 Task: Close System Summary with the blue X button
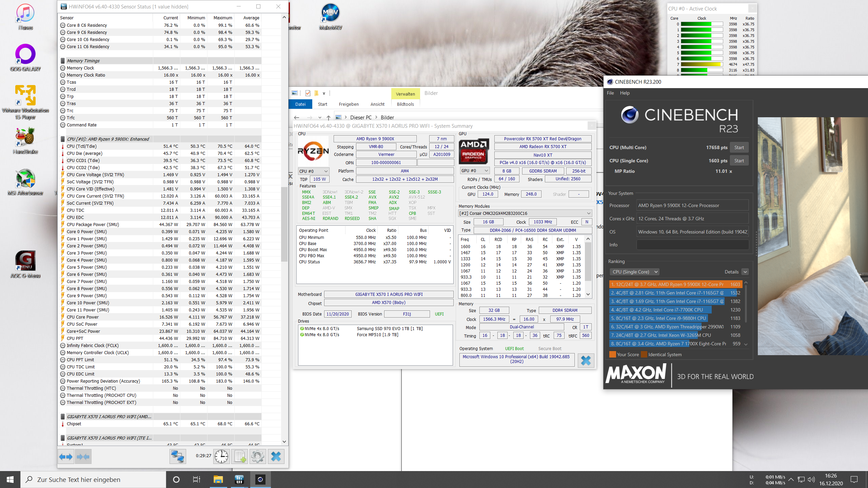586,360
